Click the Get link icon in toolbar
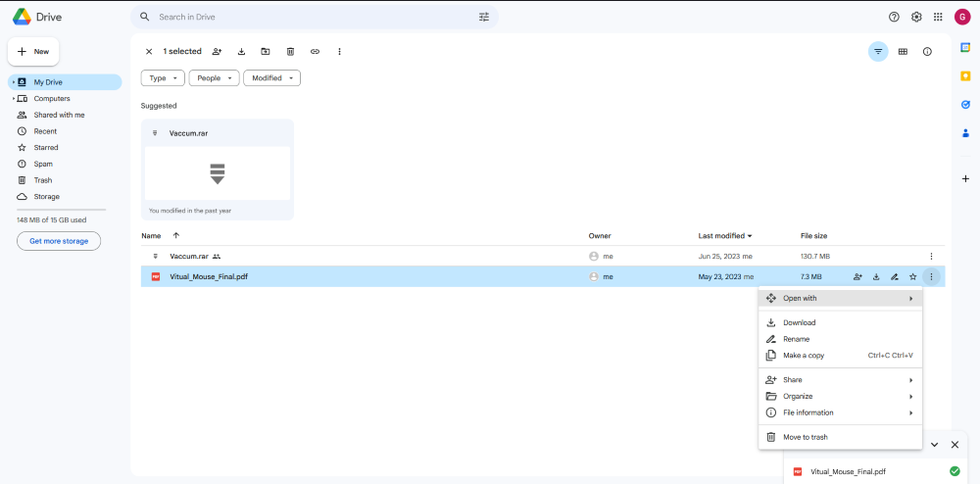This screenshot has height=484, width=980. pyautogui.click(x=315, y=51)
